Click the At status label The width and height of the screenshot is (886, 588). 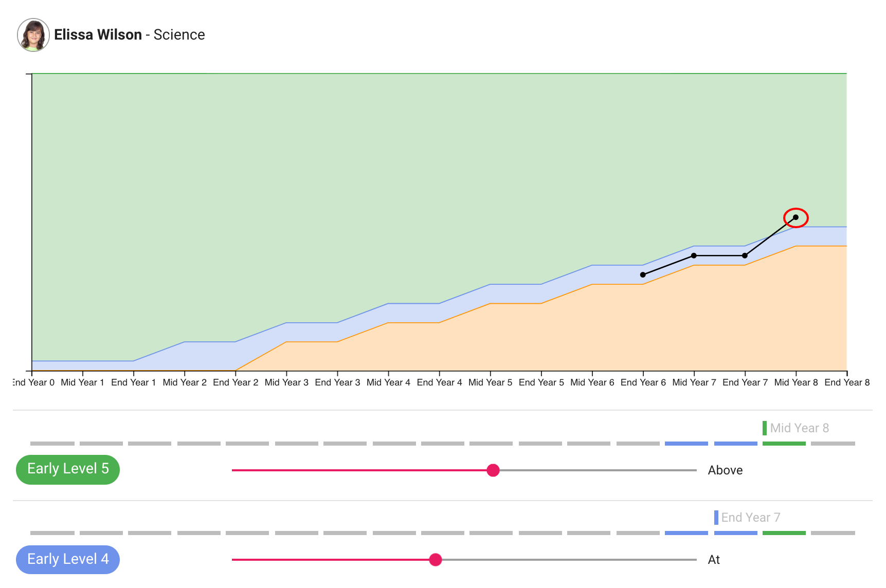point(714,560)
